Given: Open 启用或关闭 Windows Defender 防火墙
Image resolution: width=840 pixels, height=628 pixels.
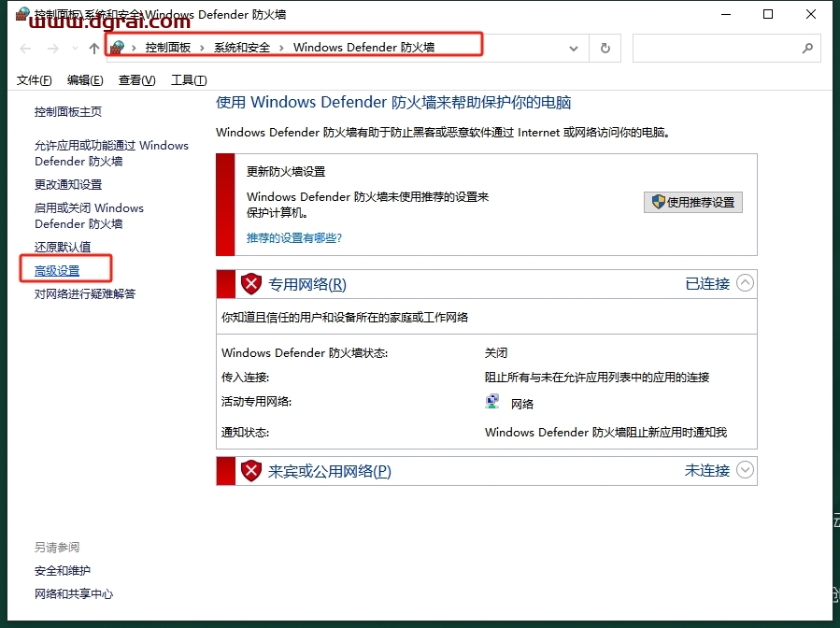Looking at the screenshot, I should [89, 215].
